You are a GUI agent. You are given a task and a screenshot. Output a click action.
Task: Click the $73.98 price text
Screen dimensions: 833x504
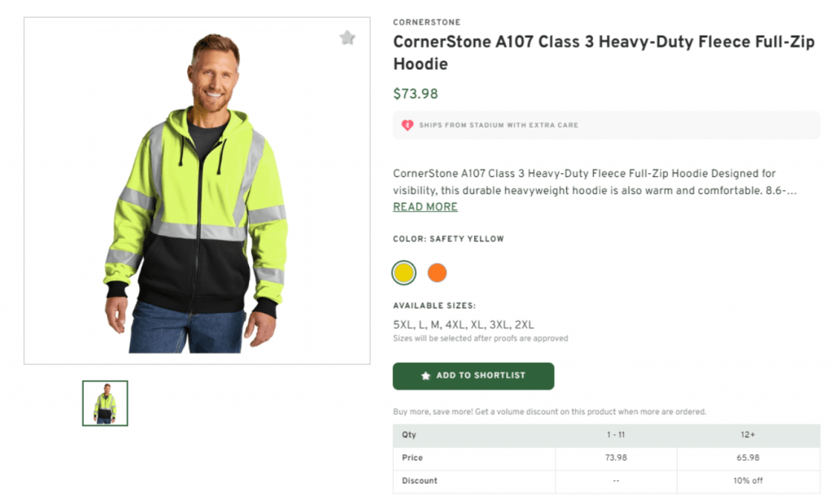pyautogui.click(x=416, y=93)
